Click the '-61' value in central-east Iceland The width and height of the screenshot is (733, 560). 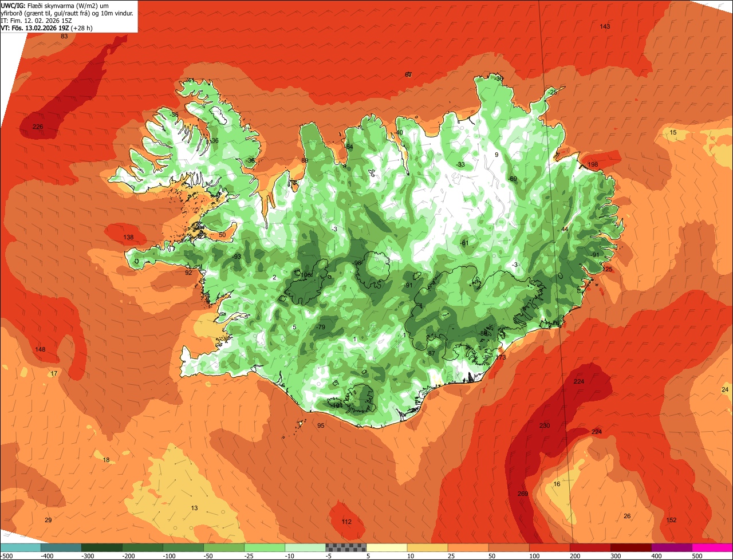click(x=464, y=243)
